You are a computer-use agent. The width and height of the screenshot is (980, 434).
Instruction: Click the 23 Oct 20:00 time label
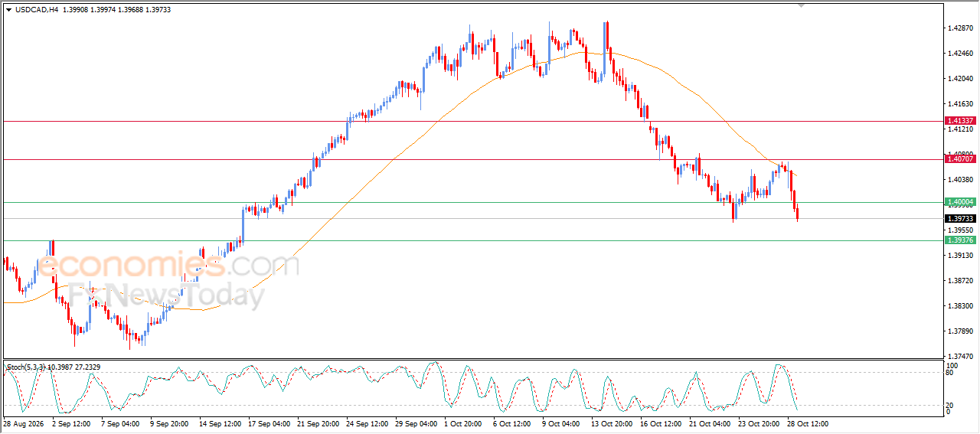tap(759, 423)
